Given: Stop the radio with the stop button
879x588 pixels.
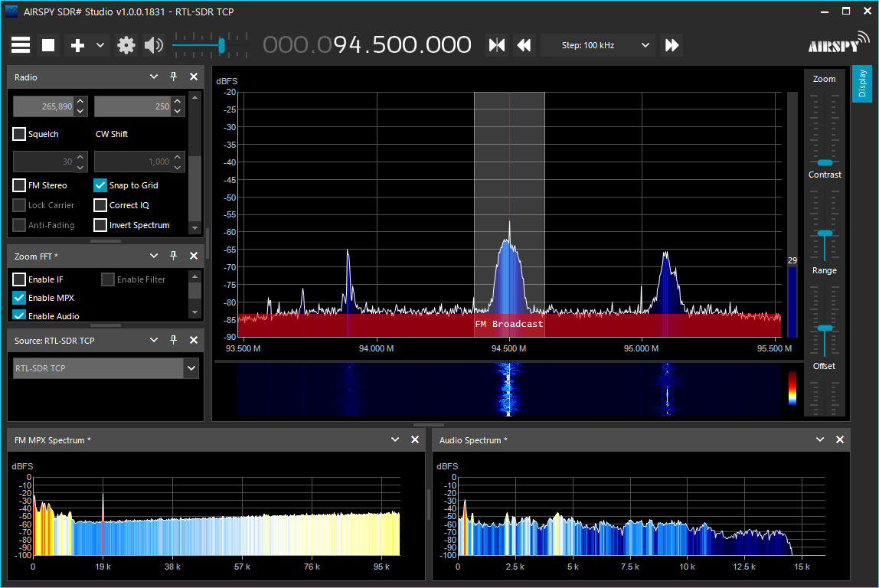Looking at the screenshot, I should (x=48, y=45).
